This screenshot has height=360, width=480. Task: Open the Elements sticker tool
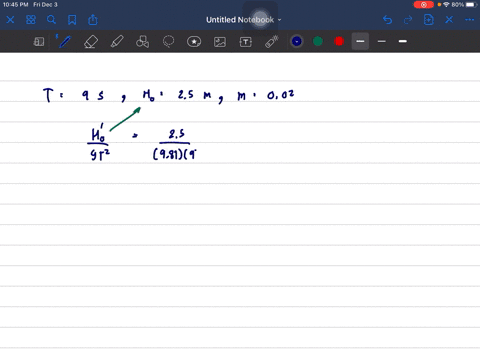[x=194, y=42]
